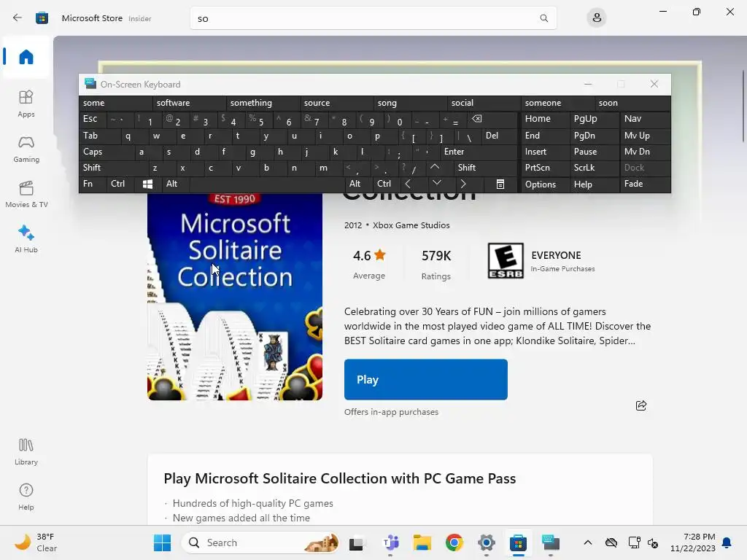Open Settings gear from taskbar
This screenshot has width=747, height=560.
[487, 542]
